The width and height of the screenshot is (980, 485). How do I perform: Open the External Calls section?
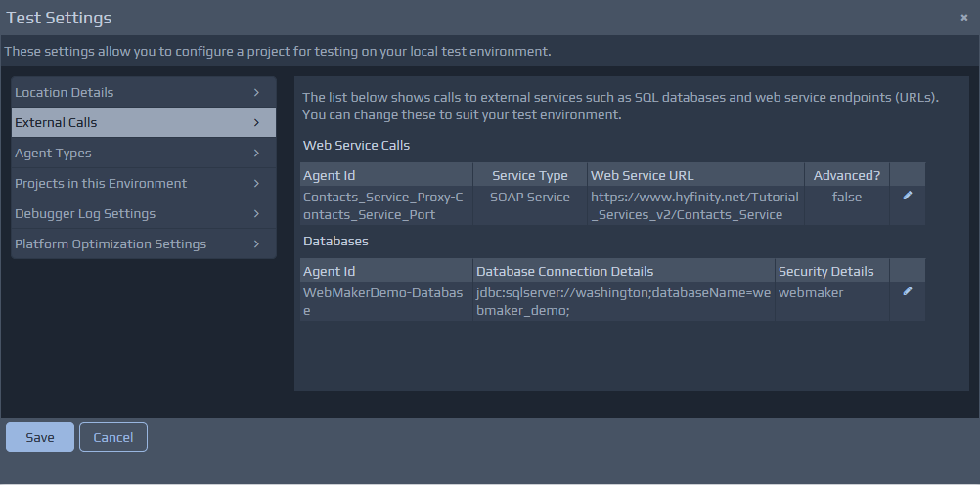pos(143,123)
